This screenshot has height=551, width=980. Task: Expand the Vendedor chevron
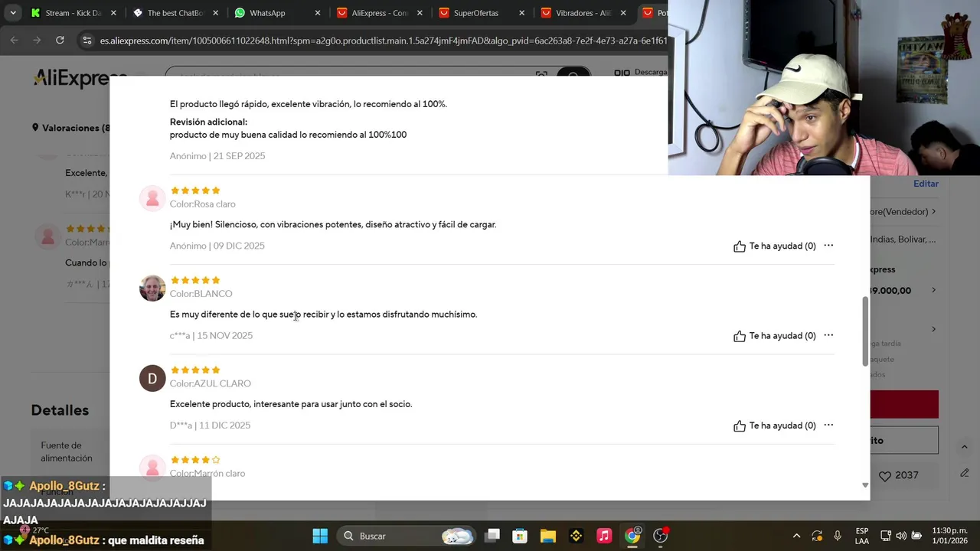[933, 212]
